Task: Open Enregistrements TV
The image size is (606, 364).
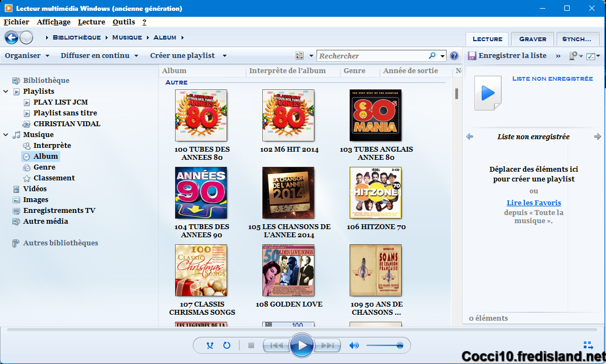Action: click(59, 210)
